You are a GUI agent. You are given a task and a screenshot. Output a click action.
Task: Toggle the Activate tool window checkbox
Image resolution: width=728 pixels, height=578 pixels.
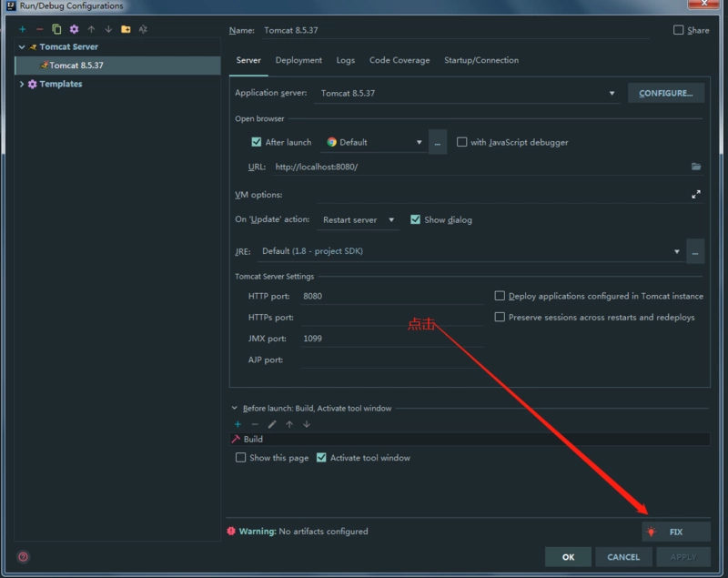321,458
